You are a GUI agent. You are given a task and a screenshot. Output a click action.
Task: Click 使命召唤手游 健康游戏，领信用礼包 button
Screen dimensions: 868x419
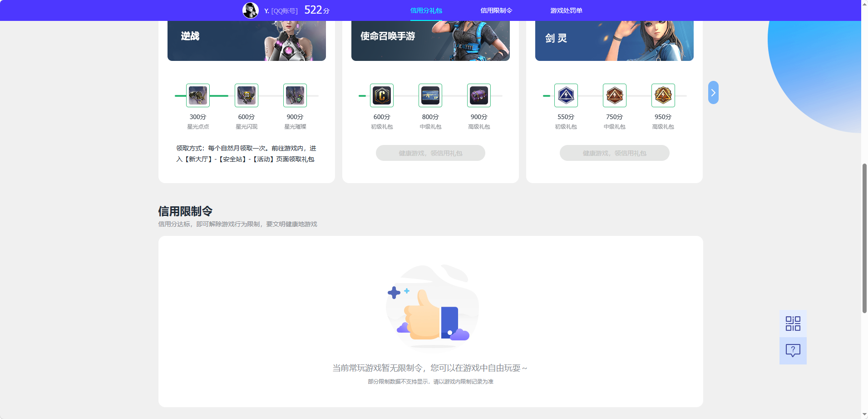pyautogui.click(x=430, y=153)
